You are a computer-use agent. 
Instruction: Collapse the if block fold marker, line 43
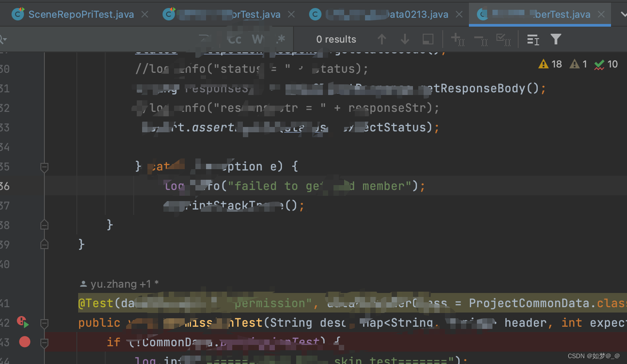pyautogui.click(x=44, y=343)
